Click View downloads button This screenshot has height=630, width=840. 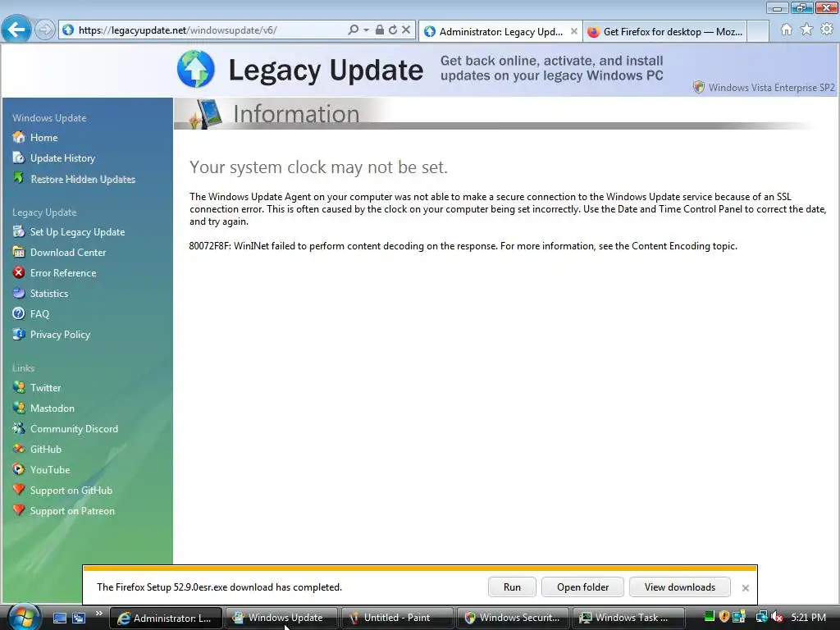[x=679, y=587]
